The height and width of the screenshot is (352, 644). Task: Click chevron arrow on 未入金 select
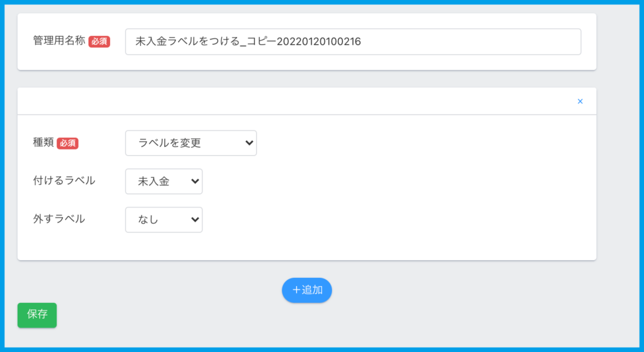pos(194,182)
